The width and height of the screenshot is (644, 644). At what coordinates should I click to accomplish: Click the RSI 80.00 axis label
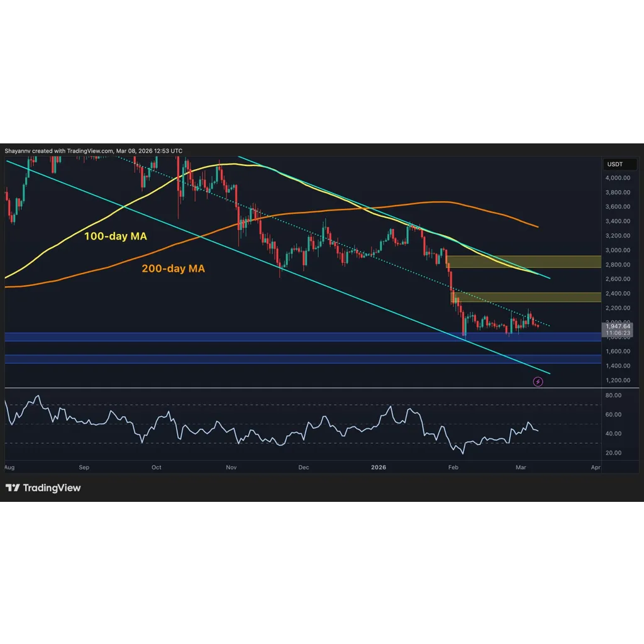point(613,395)
